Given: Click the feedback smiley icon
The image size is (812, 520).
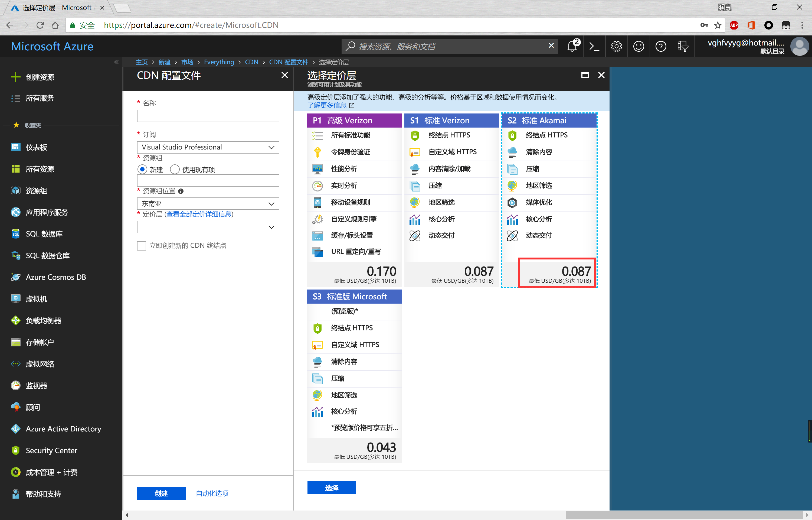Looking at the screenshot, I should [638, 46].
